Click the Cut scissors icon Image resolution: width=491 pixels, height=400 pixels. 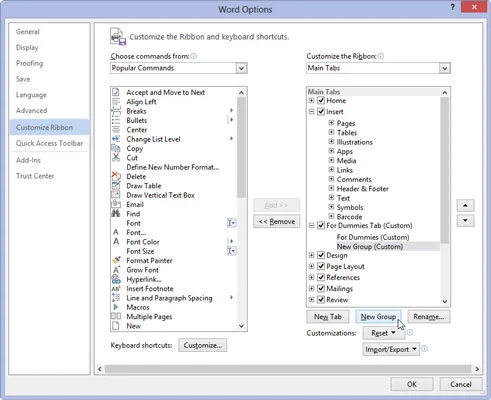pos(116,157)
